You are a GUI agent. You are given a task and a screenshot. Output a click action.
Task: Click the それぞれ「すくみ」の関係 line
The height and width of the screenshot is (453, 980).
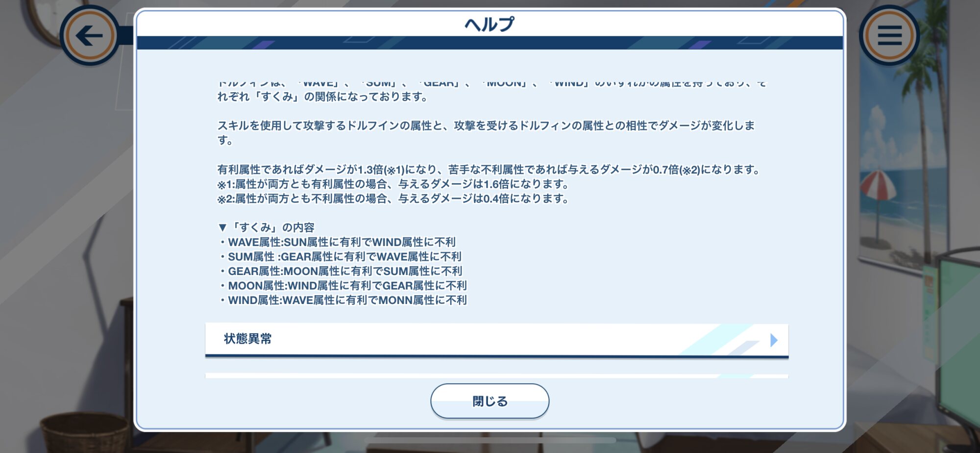click(x=322, y=97)
